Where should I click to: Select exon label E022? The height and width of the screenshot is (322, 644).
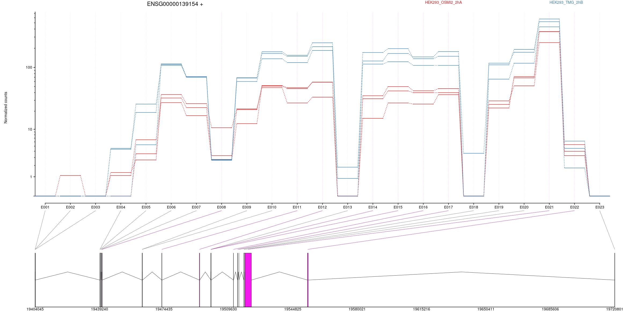[575, 207]
